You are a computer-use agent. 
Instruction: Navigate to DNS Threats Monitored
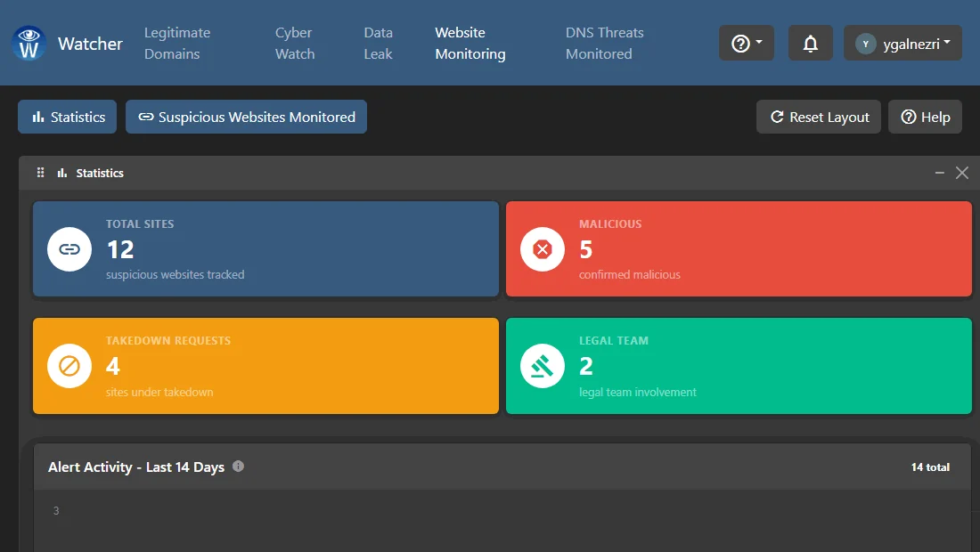(x=604, y=43)
